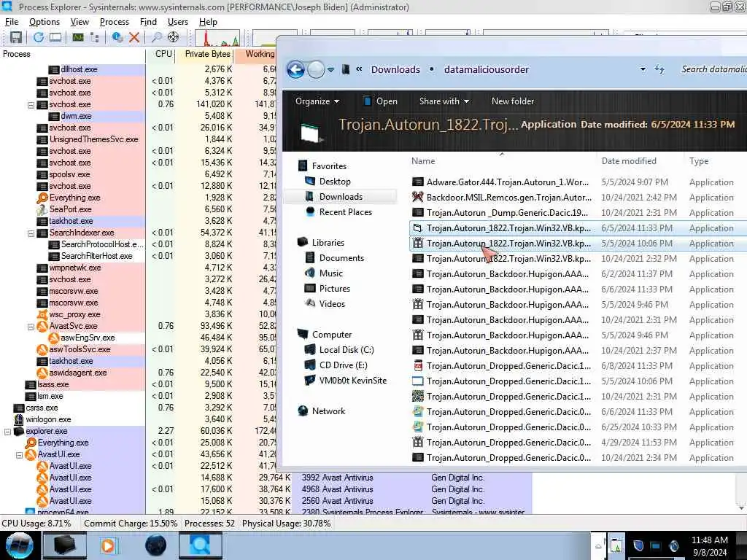
Task: Select UnsignedThemesSvc.exe in process list
Action: 94,139
